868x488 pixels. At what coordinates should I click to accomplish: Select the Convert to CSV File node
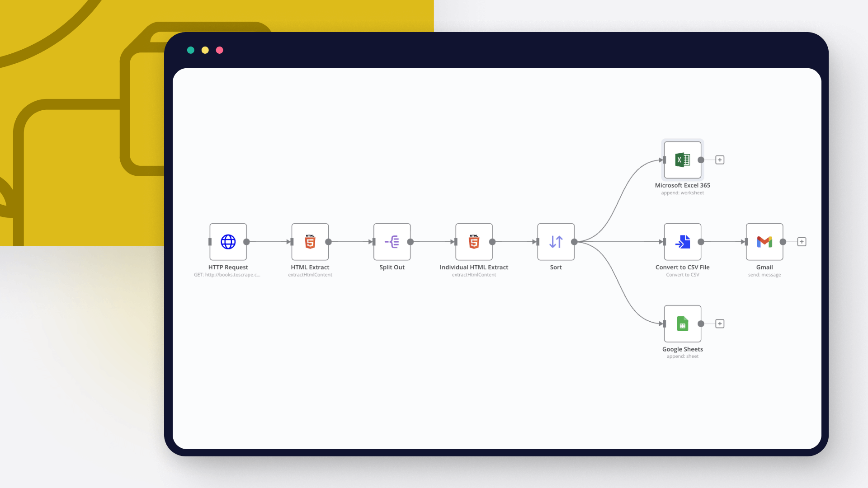(x=683, y=242)
